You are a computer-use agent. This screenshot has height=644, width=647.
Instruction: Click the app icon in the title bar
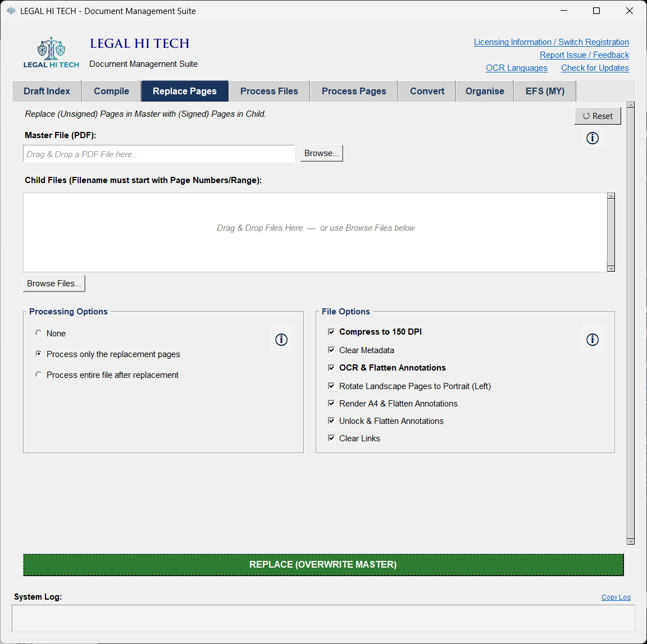tap(11, 11)
